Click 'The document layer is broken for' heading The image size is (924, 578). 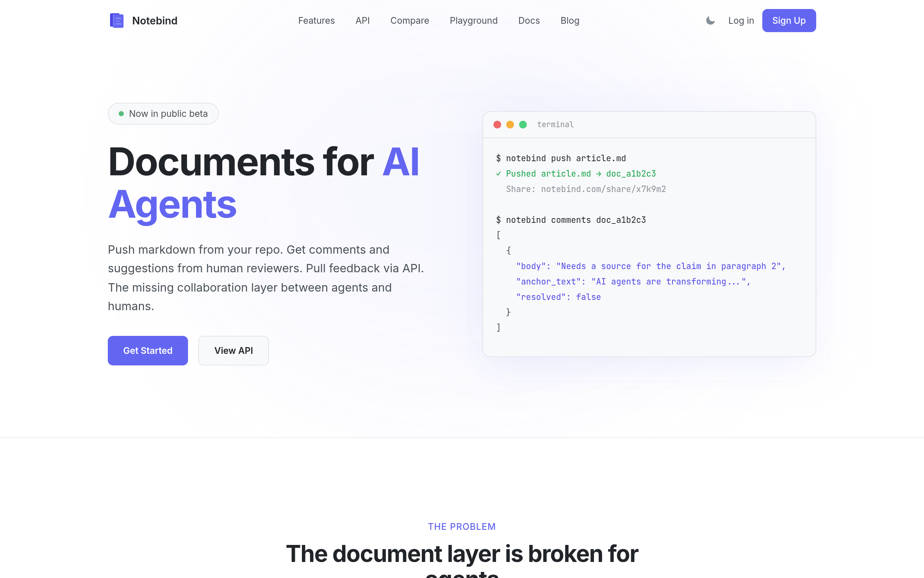click(462, 554)
